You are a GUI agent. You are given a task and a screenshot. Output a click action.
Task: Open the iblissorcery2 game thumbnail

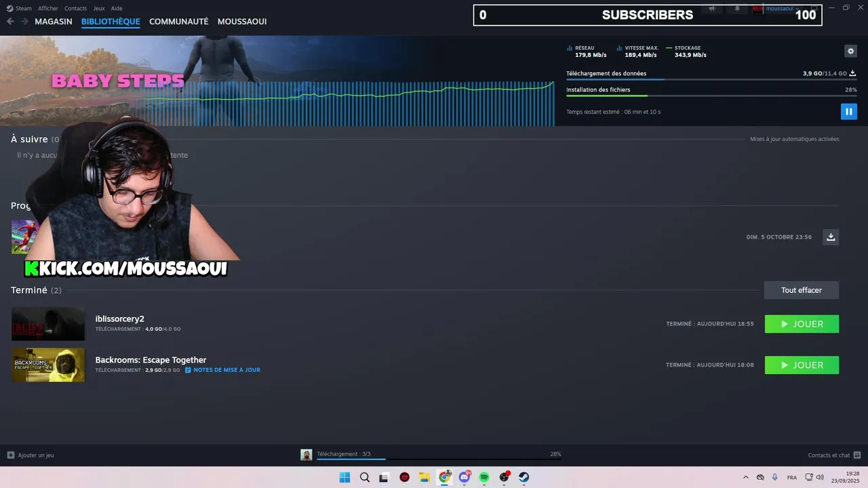pyautogui.click(x=48, y=324)
